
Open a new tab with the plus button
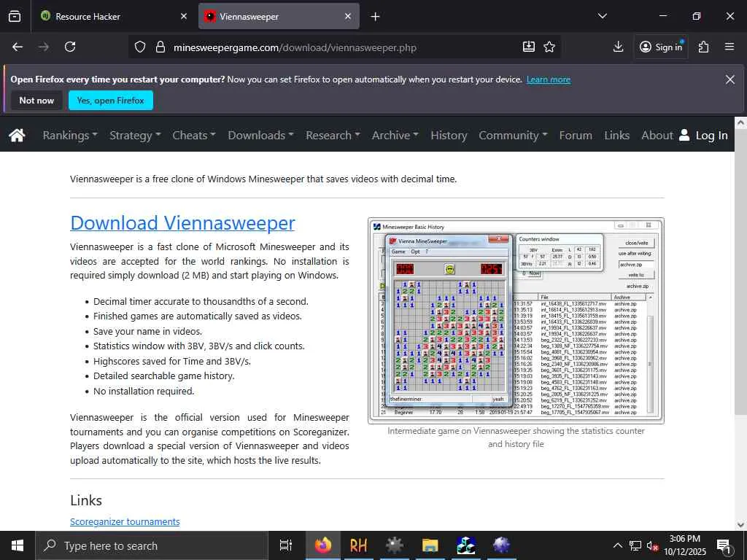click(376, 17)
